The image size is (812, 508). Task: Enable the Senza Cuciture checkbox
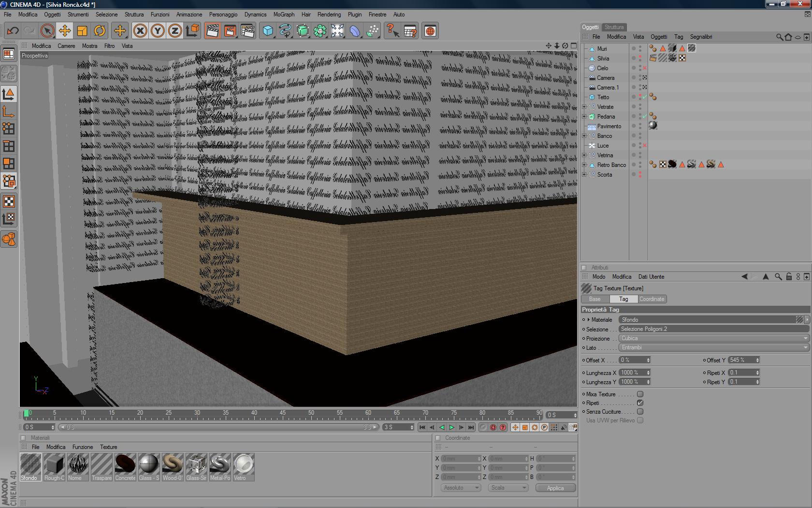(x=640, y=412)
